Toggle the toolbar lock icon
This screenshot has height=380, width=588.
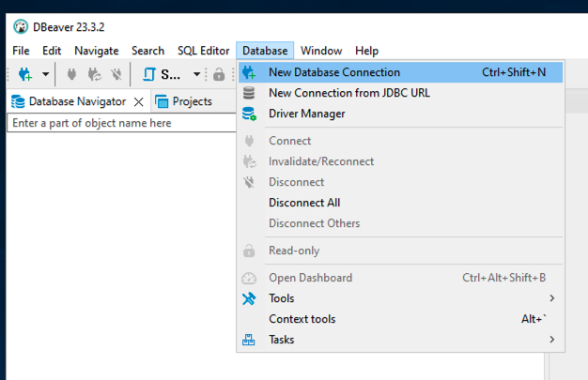(219, 74)
